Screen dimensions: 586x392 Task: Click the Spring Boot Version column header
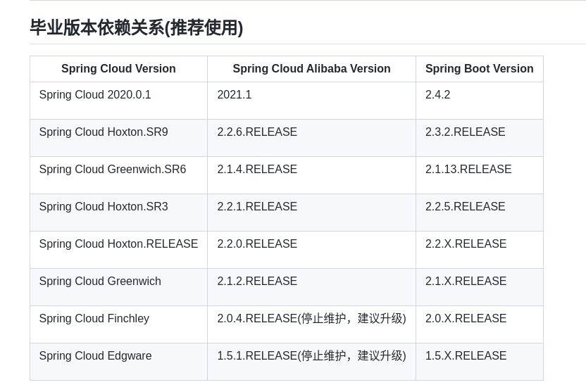tap(479, 69)
